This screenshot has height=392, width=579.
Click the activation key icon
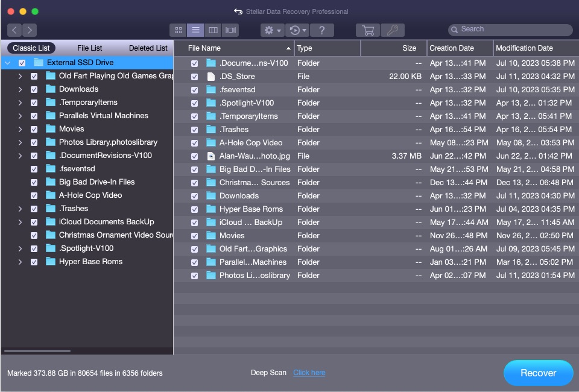[393, 30]
